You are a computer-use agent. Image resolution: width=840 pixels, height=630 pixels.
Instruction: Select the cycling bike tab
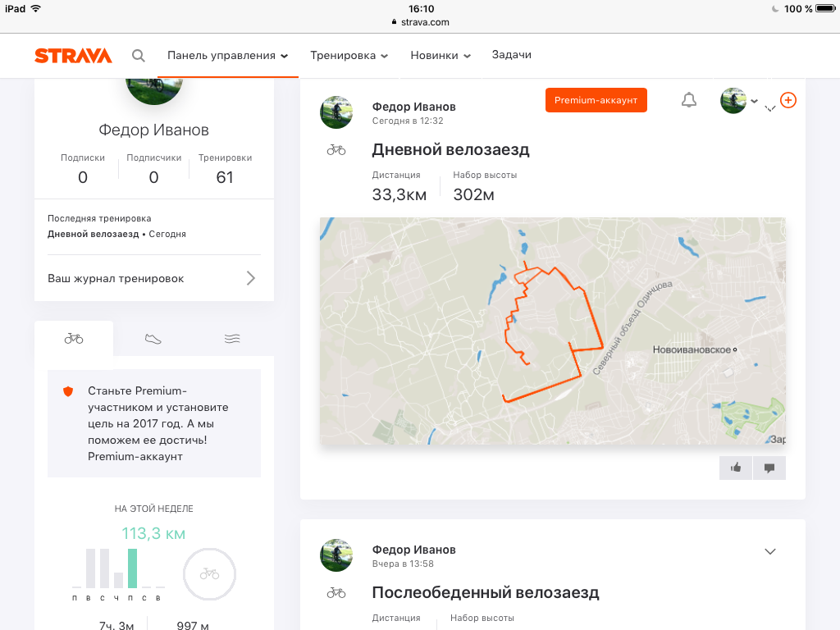(74, 338)
